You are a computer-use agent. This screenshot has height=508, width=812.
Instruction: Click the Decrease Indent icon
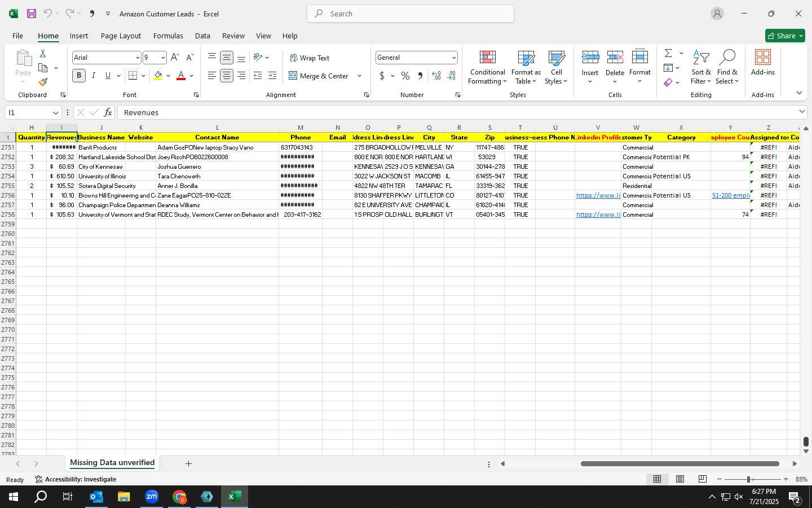[x=258, y=76]
